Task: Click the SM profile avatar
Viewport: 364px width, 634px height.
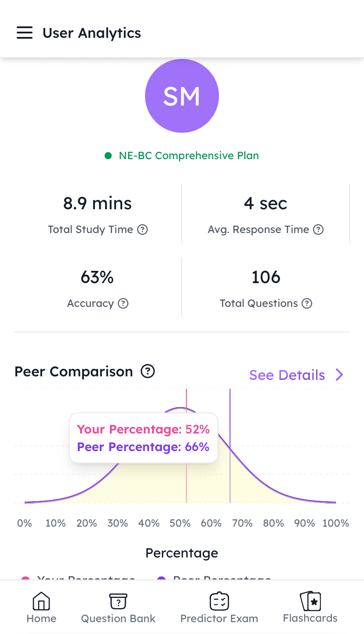Action: pyautogui.click(x=182, y=96)
